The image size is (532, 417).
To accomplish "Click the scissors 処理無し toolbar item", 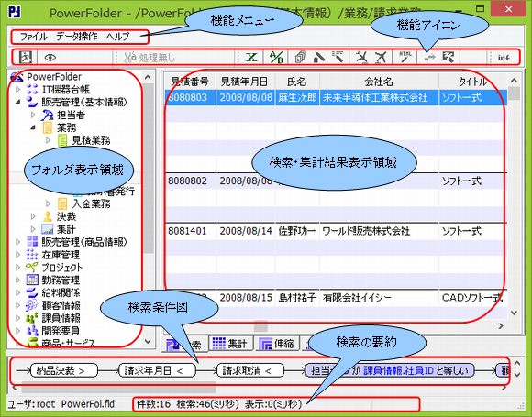I will [x=150, y=58].
